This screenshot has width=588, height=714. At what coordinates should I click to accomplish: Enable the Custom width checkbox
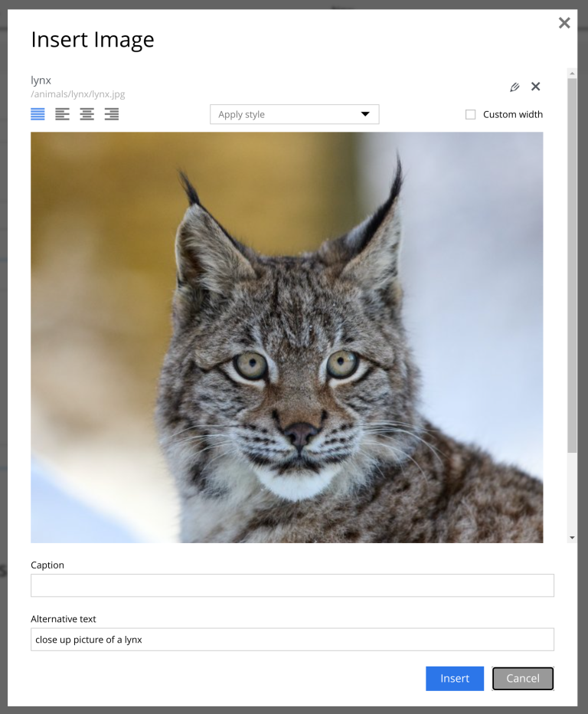[x=471, y=114]
